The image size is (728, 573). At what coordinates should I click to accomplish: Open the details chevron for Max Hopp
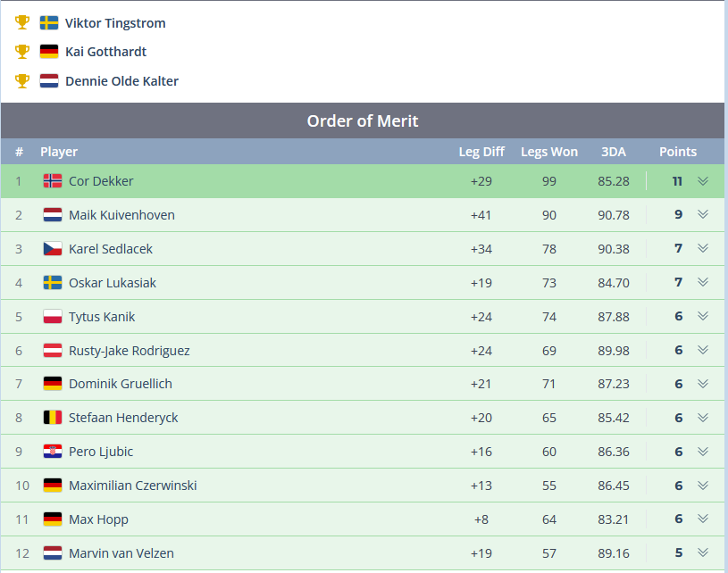(703, 519)
